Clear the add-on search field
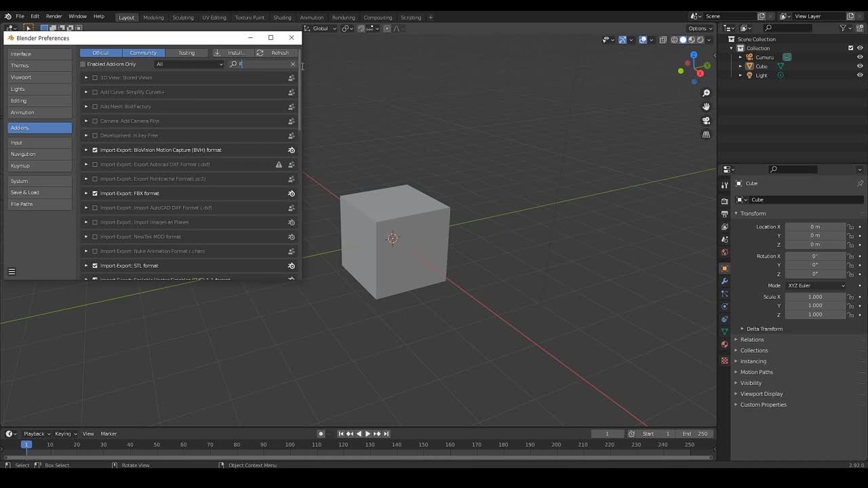 pyautogui.click(x=293, y=64)
